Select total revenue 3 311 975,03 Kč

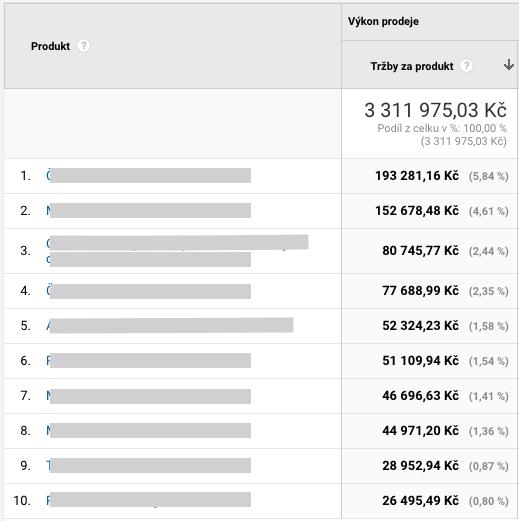tap(435, 110)
